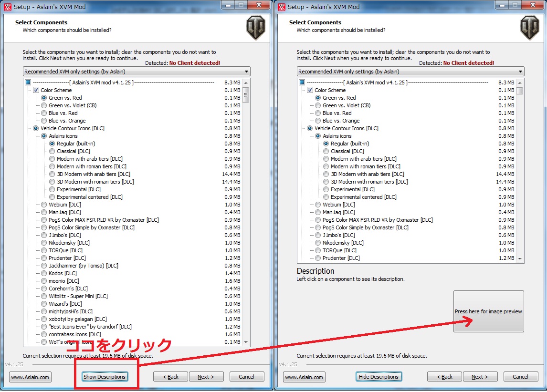The width and height of the screenshot is (547, 392).
Task: Open Recommended XVM settings dropdown in left window
Action: coord(137,72)
